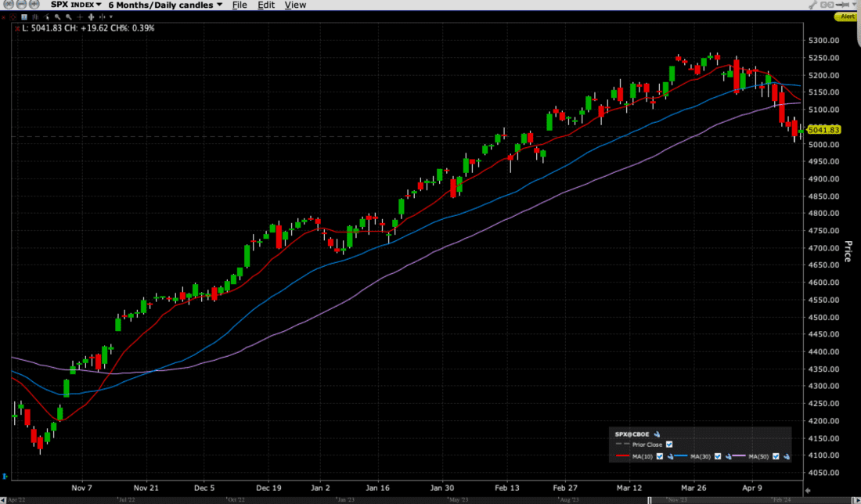
Task: Click the SPX@CBOE label in the legend
Action: pyautogui.click(x=631, y=434)
